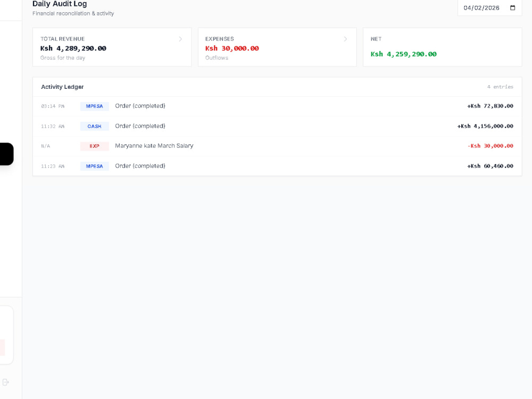Click the Outflows caption
532x399 pixels.
pos(217,57)
